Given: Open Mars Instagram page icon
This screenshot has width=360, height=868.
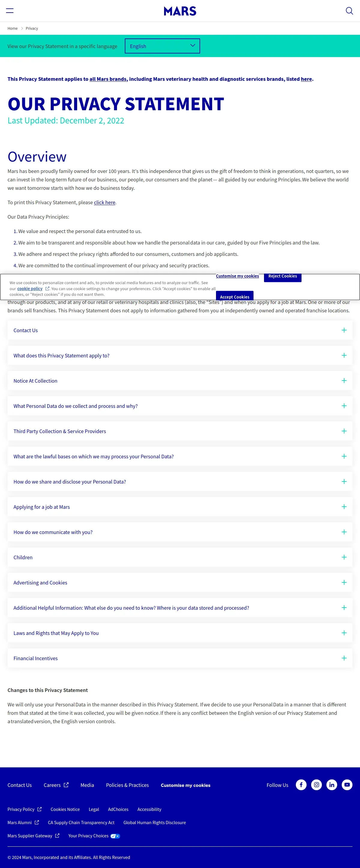Looking at the screenshot, I should [x=316, y=785].
